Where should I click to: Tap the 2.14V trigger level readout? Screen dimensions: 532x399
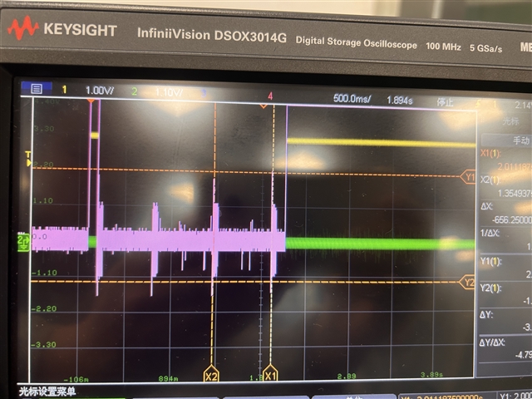coord(523,106)
